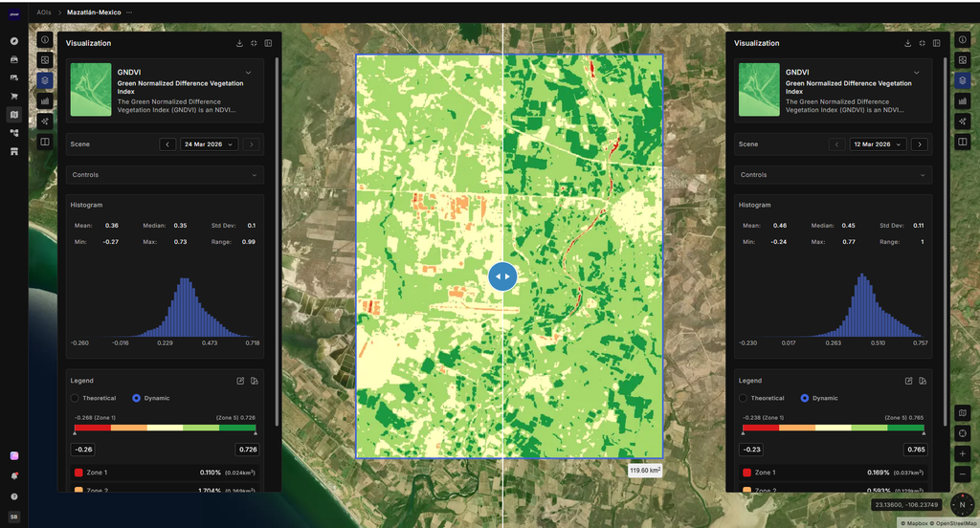Screen dimensions: 980x528
Task: Click the edit legend icon in right Legend
Action: tap(909, 381)
